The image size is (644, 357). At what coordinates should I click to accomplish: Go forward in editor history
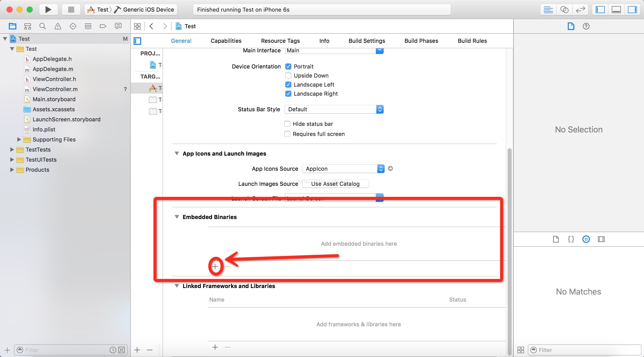click(165, 26)
